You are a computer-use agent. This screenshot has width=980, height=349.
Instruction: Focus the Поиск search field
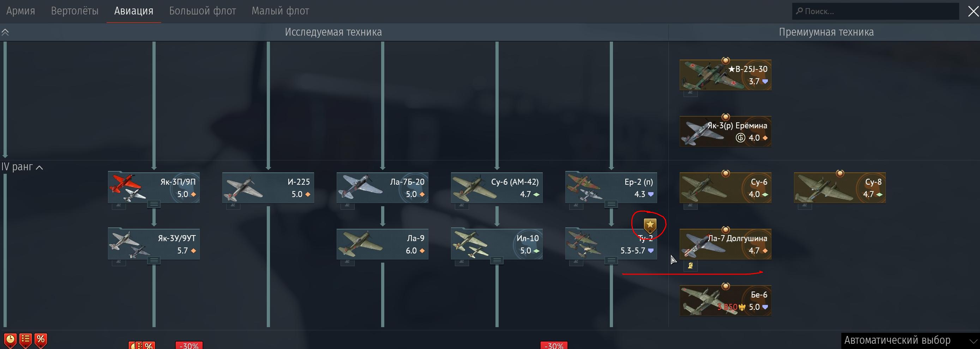(x=876, y=11)
